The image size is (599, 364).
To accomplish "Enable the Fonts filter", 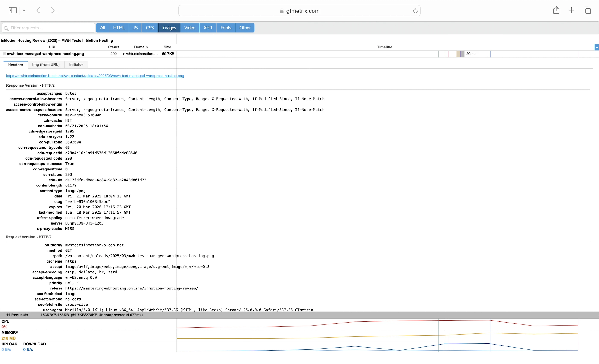I will pyautogui.click(x=226, y=28).
